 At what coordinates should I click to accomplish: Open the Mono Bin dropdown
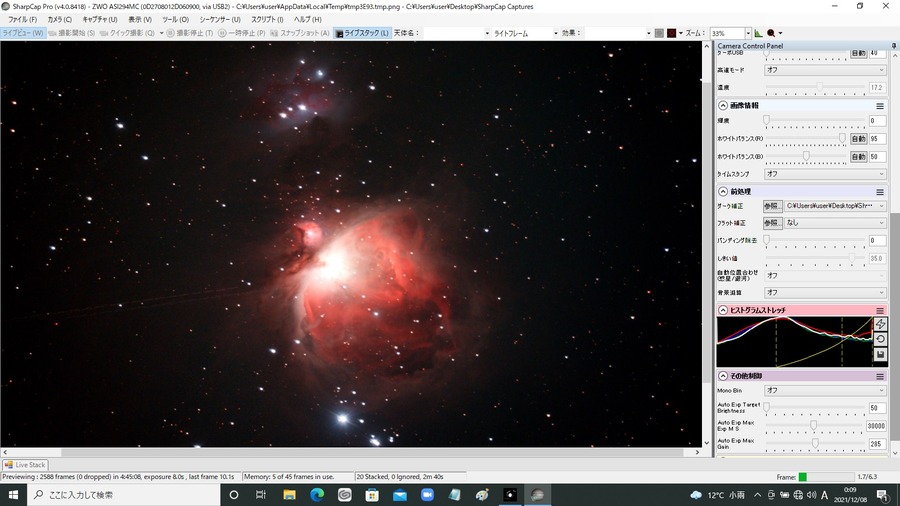825,390
